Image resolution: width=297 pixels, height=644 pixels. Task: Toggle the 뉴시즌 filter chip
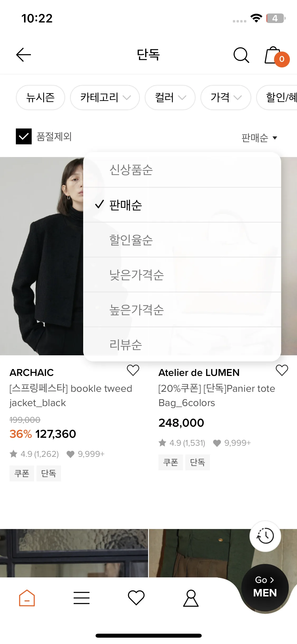point(40,98)
